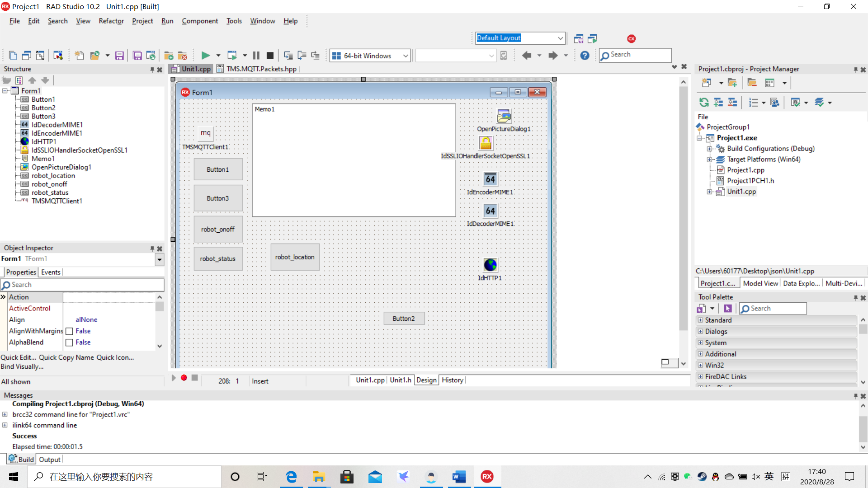Toggle the AlignWithMargins checkbox

coord(69,331)
